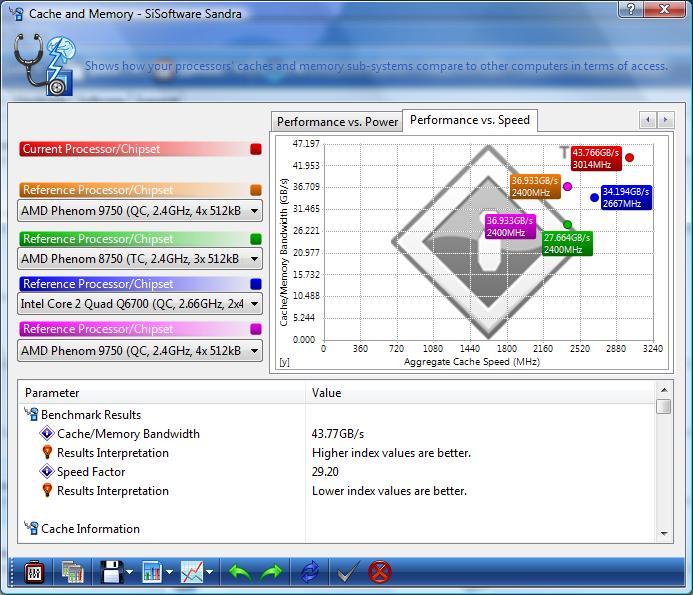Click the bar chart options icon
Image resolution: width=693 pixels, height=595 pixels.
coord(152,572)
